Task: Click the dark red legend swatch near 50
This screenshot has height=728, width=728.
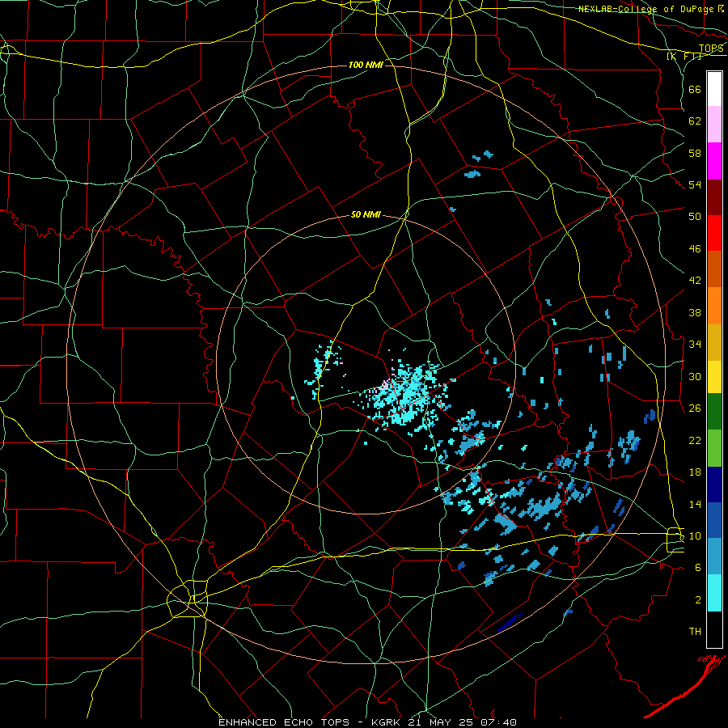Action: [714, 197]
